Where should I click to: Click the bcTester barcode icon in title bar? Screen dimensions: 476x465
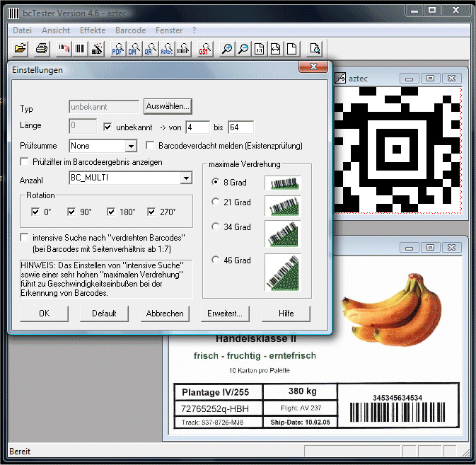pos(13,13)
